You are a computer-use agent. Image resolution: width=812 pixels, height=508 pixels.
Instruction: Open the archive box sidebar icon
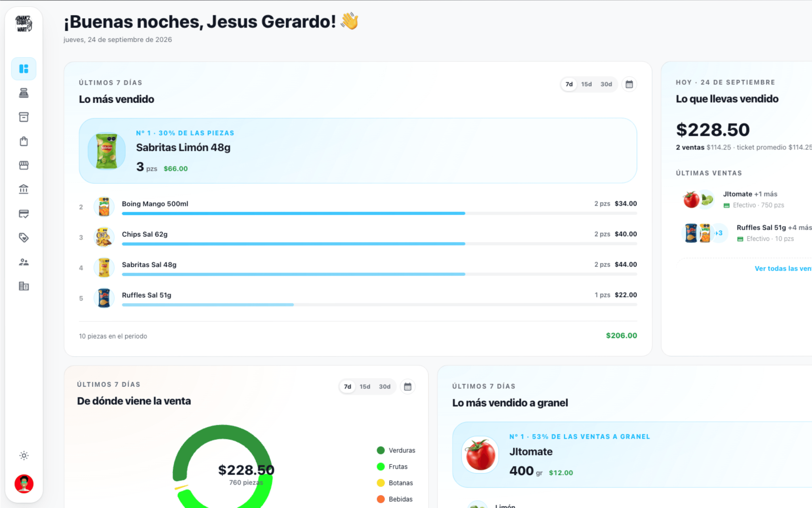(x=24, y=117)
